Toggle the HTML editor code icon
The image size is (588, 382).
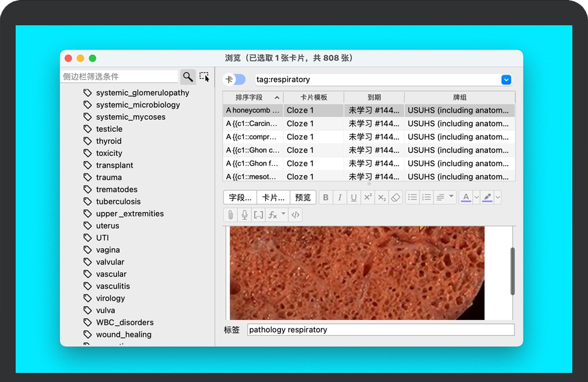tap(296, 215)
